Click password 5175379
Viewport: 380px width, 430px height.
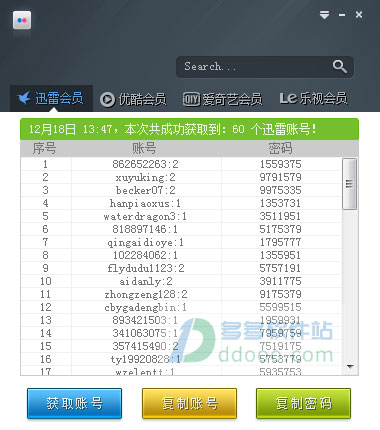click(281, 229)
